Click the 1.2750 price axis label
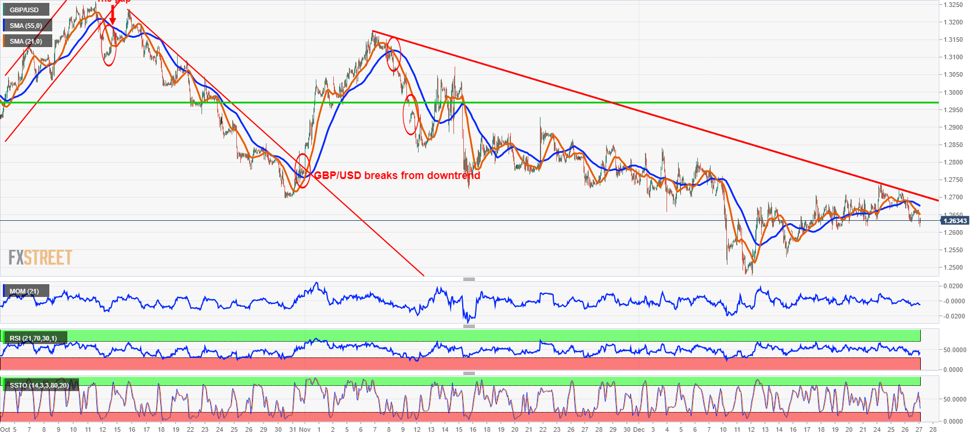 point(953,180)
